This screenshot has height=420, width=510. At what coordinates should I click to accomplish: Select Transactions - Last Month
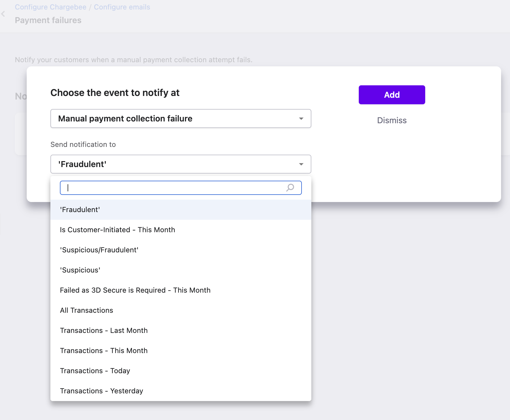[x=104, y=331]
